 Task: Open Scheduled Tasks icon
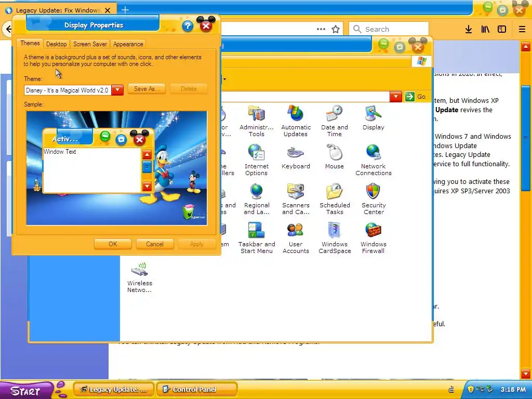335,199
